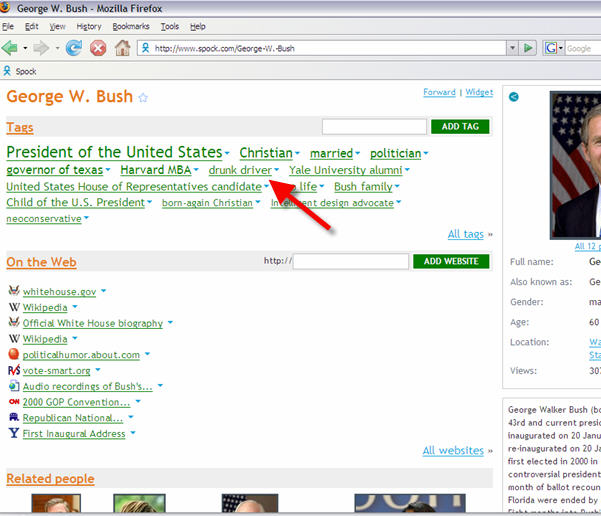This screenshot has height=516, width=601.
Task: Click the On the Web heading link
Action: (x=41, y=262)
